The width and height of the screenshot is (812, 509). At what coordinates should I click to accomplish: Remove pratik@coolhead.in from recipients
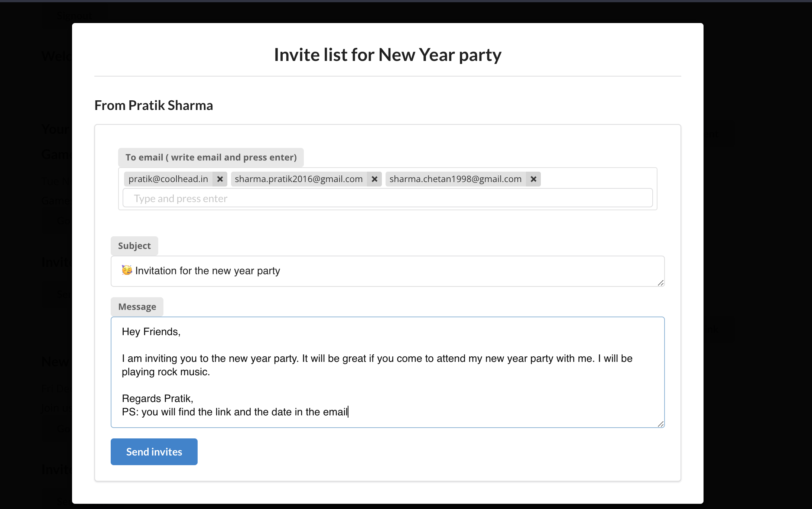point(220,179)
